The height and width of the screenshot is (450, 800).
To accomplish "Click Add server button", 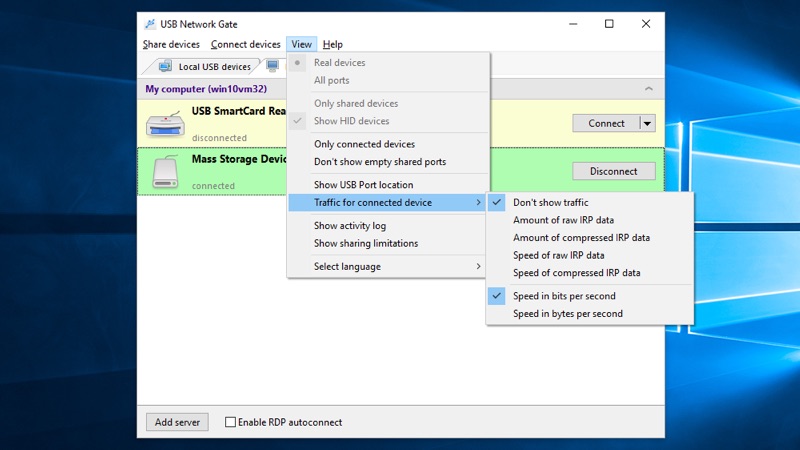I will tap(177, 422).
